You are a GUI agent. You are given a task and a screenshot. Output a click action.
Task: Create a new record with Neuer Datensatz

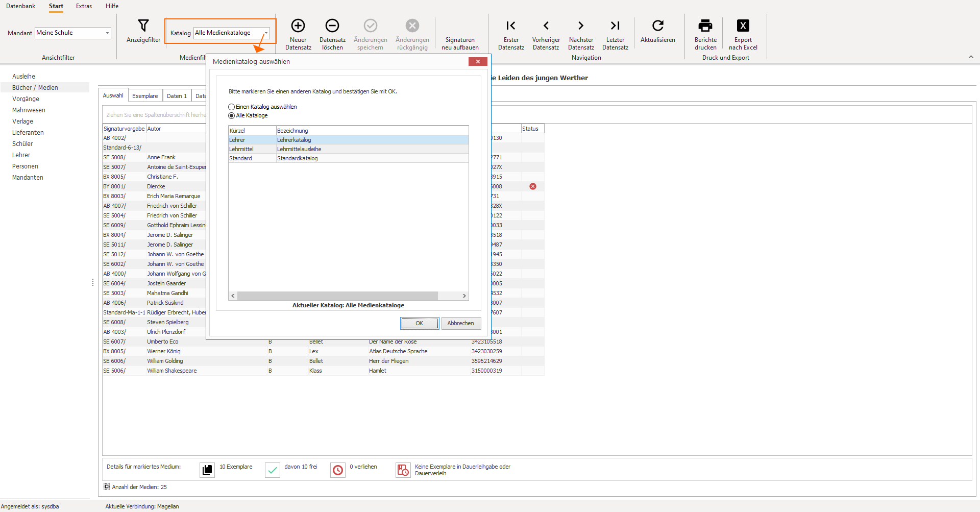point(298,26)
